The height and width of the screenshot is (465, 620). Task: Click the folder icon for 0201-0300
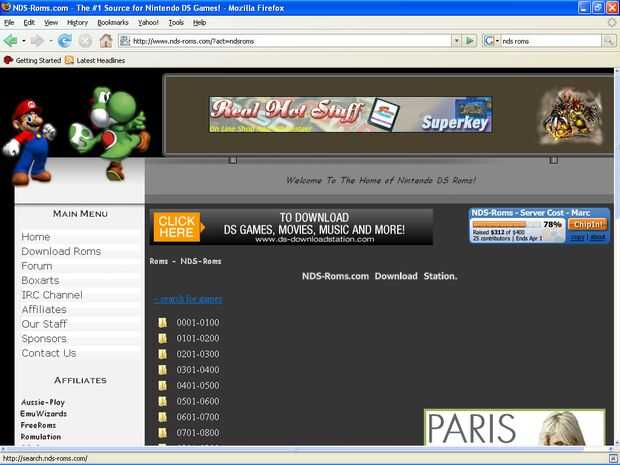pos(163,354)
